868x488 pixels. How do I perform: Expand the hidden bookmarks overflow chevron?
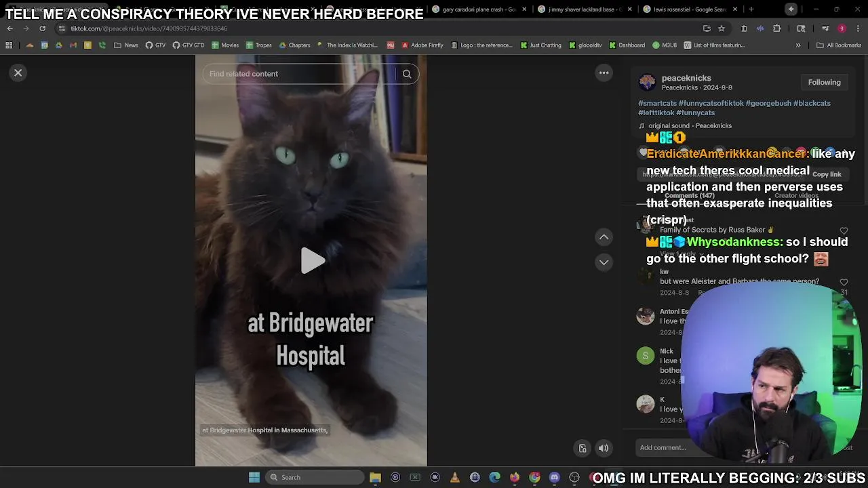pos(798,45)
